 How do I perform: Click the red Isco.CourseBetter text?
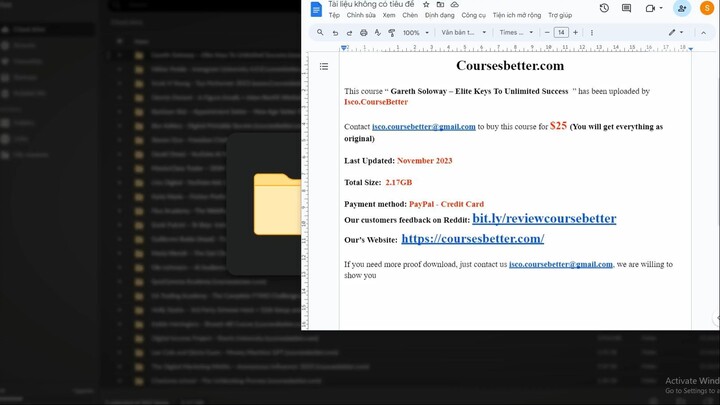376,102
